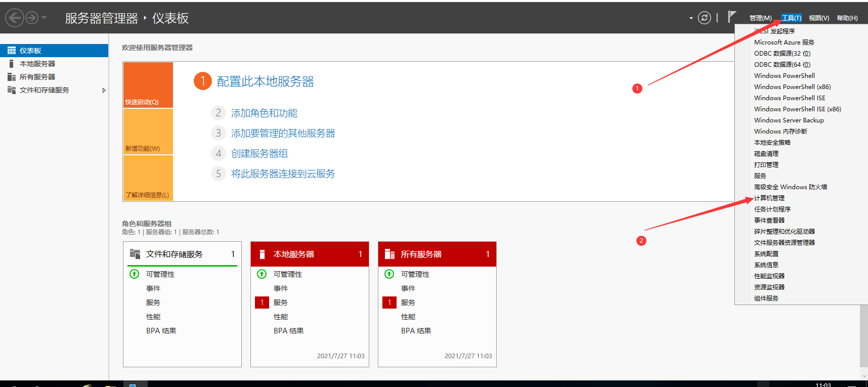Click the back navigation arrow

15,18
